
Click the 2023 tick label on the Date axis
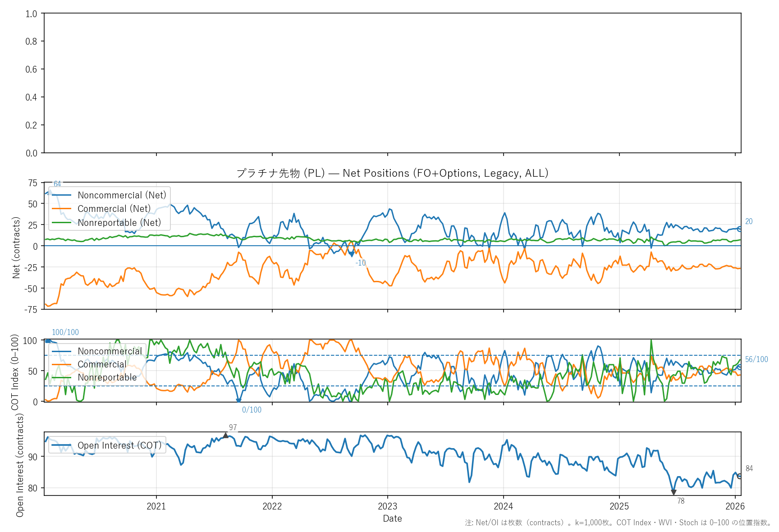388,506
